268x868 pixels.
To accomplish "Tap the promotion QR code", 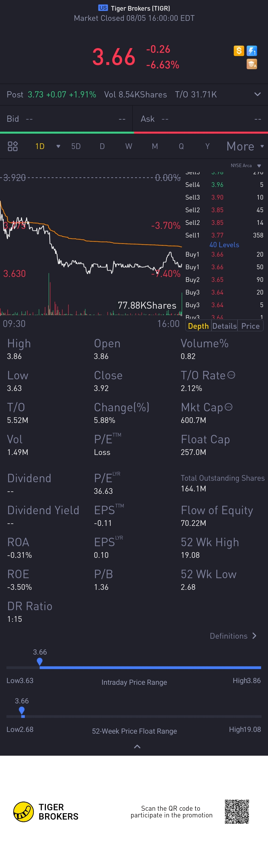I will [237, 811].
